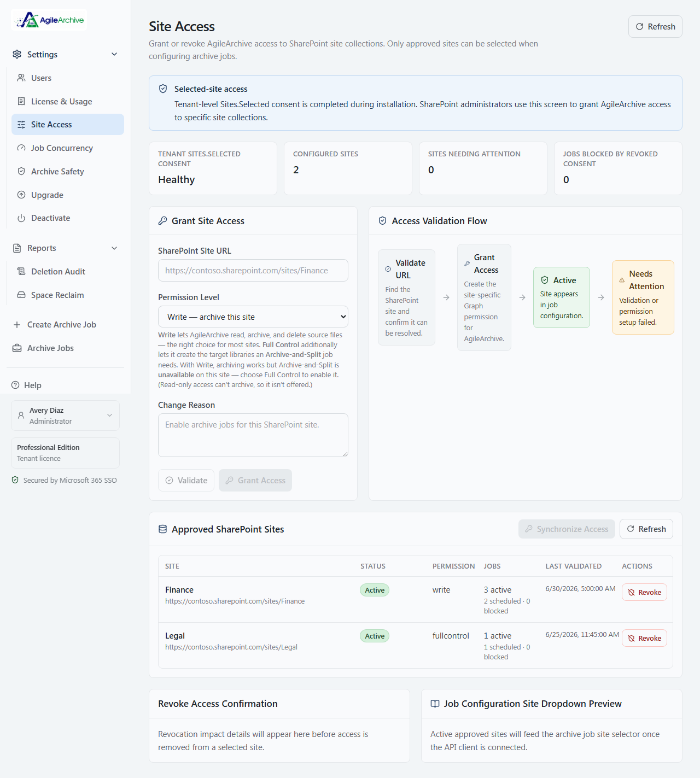The image size is (700, 778).
Task: Click the write permission cell for Finance
Action: tap(441, 590)
